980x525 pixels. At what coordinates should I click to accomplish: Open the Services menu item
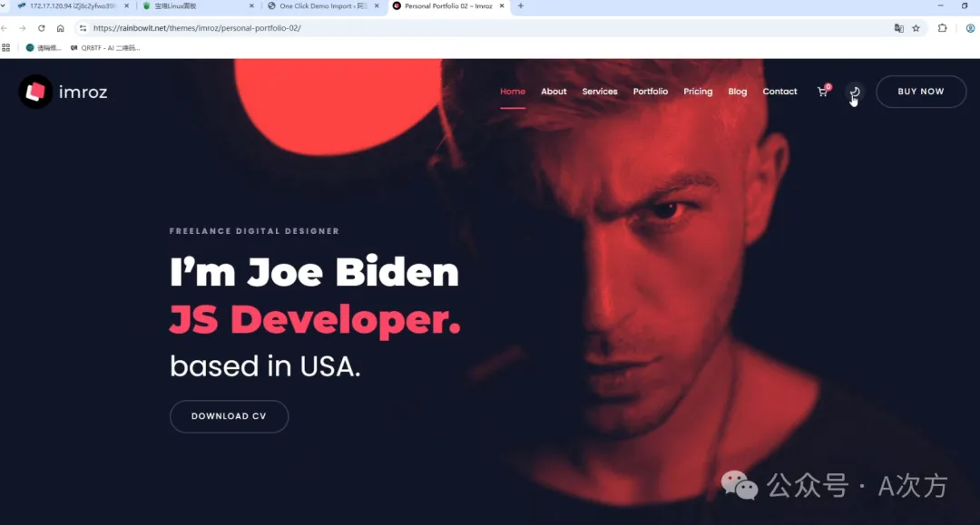click(600, 92)
